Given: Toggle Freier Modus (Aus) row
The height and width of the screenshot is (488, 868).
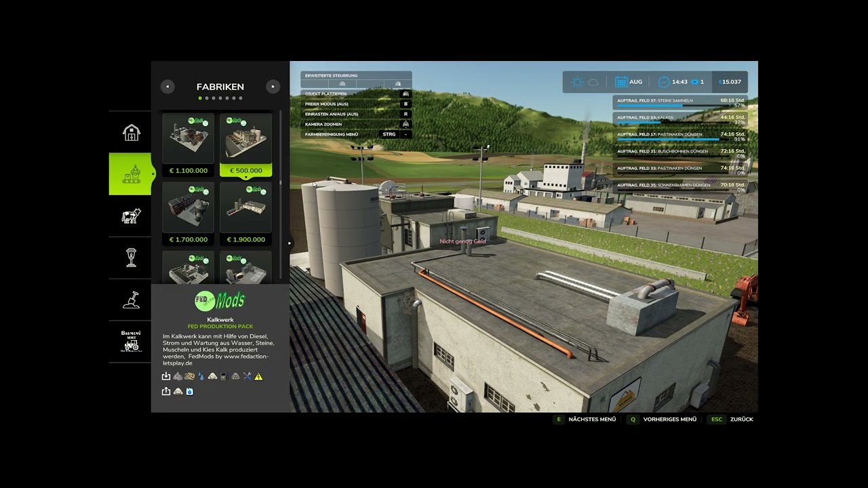Looking at the screenshot, I should pyautogui.click(x=356, y=104).
